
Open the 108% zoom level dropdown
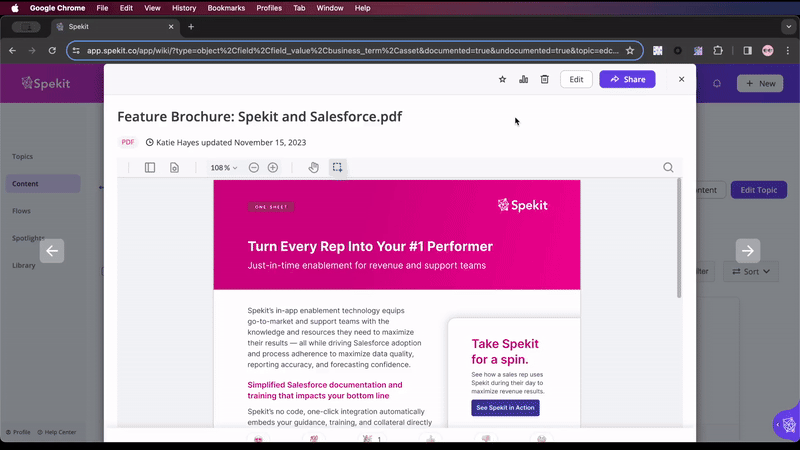(x=223, y=167)
